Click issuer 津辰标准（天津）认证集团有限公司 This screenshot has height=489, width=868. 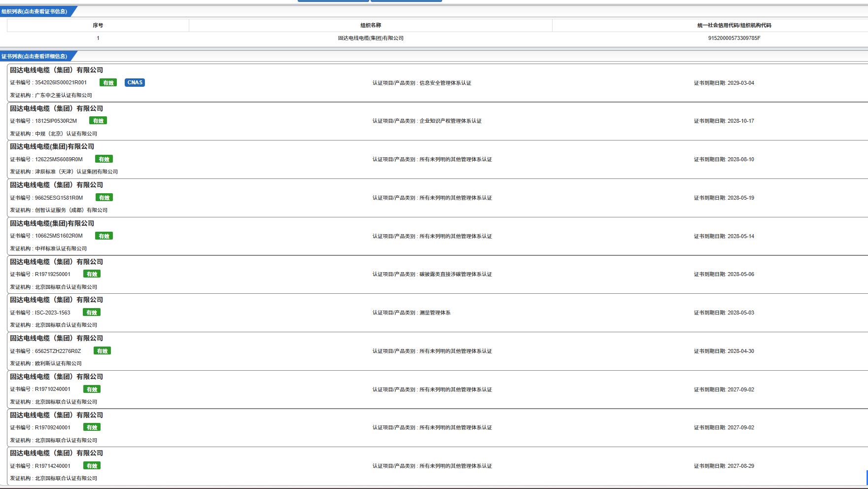[x=76, y=172]
